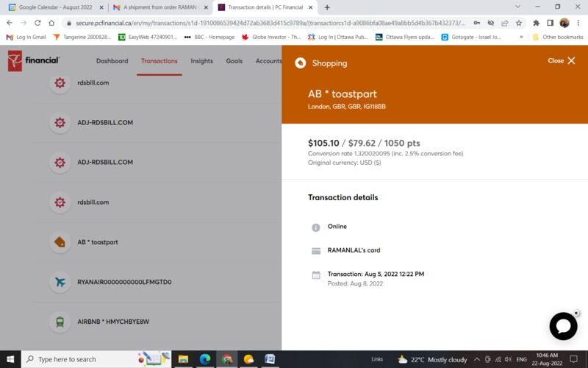Open the Accounts menu item
The height and width of the screenshot is (368, 588).
[x=268, y=61]
